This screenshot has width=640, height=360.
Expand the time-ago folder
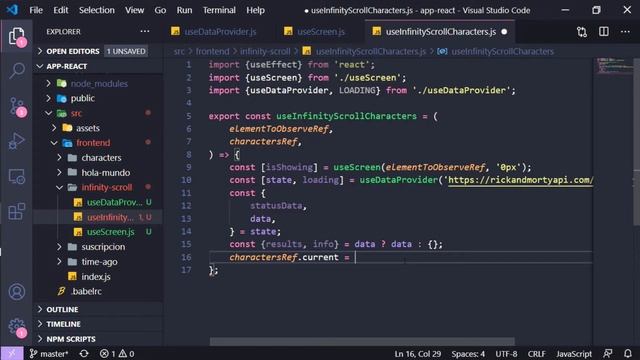(99, 262)
